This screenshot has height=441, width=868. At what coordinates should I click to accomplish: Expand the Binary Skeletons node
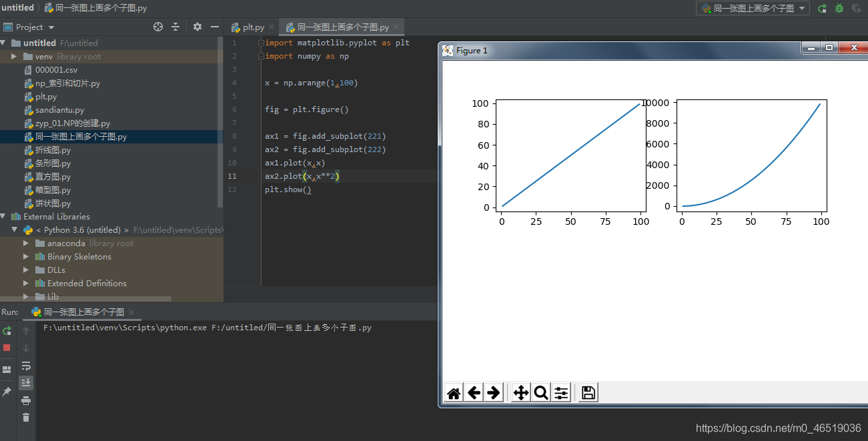(x=26, y=257)
